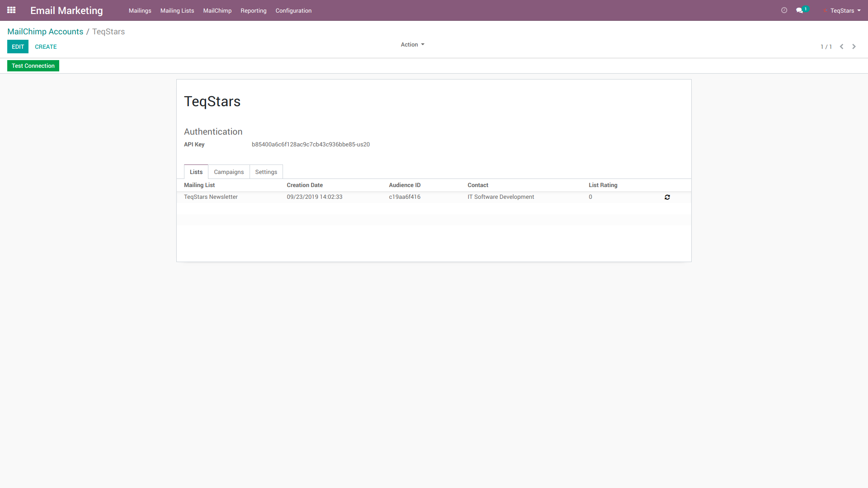This screenshot has width=868, height=488.
Task: Open the TeqStars user menu
Action: pos(844,10)
